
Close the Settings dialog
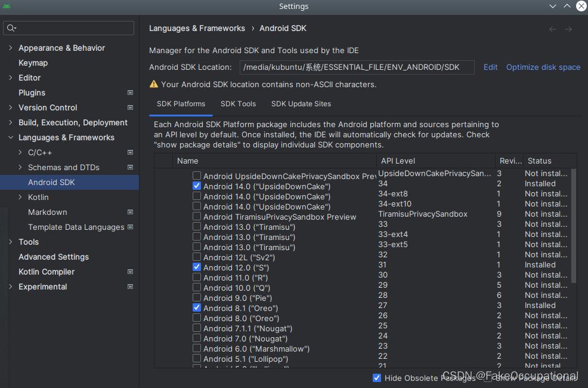pyautogui.click(x=581, y=6)
